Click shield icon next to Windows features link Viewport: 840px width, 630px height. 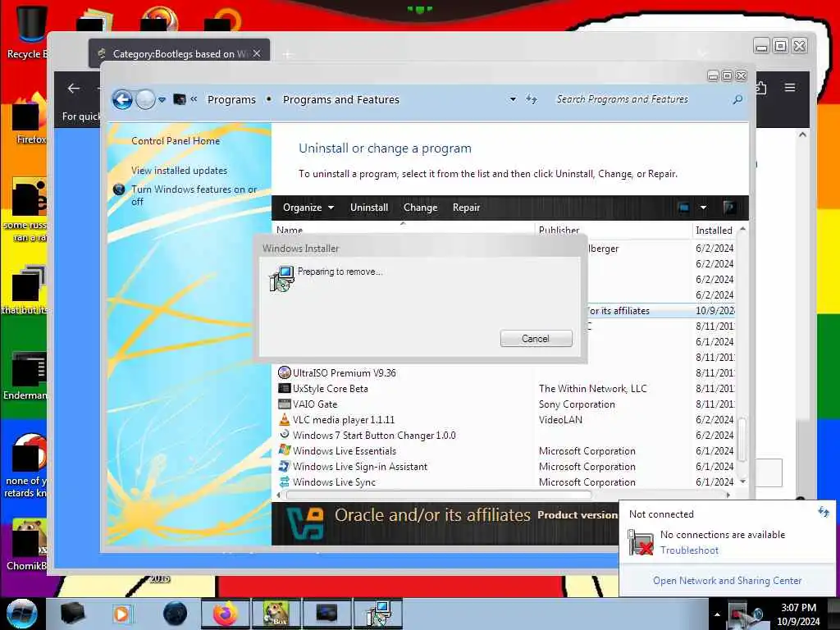click(x=119, y=189)
